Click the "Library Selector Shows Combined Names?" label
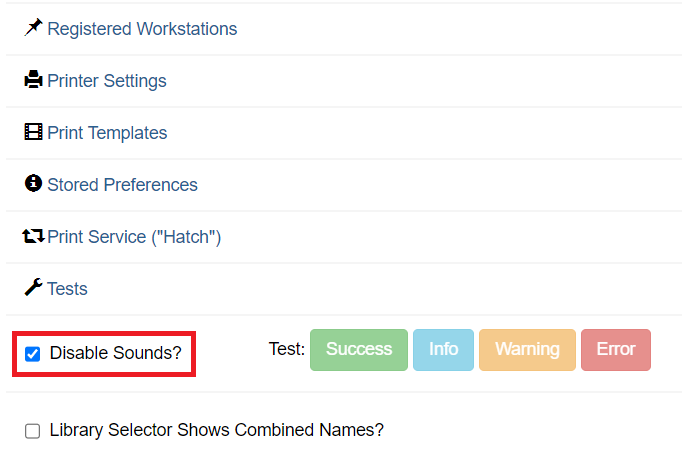The height and width of the screenshot is (467, 682). (x=216, y=430)
